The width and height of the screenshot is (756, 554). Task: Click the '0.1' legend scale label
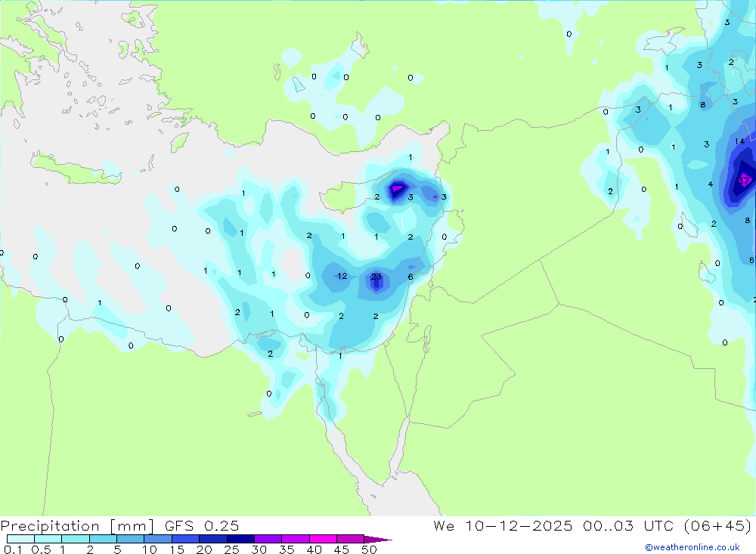13,549
